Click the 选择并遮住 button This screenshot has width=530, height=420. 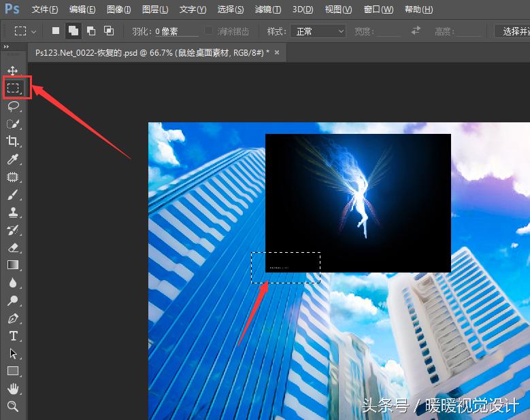click(512, 31)
